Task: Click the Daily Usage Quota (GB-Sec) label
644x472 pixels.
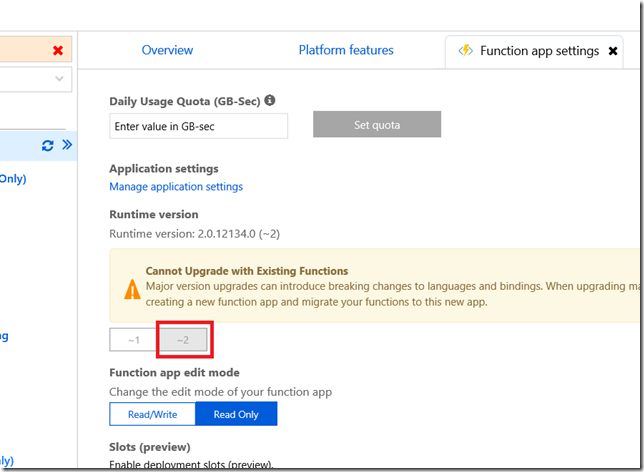Action: coord(185,101)
